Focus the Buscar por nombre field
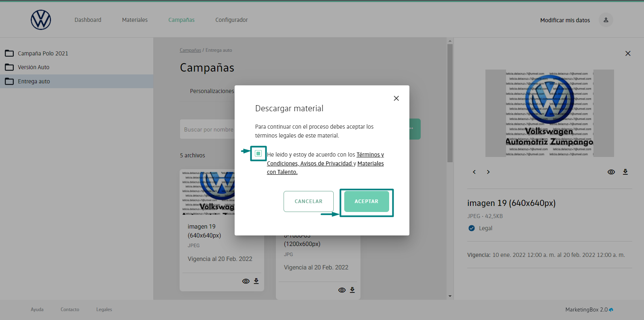This screenshot has width=644, height=320. click(x=207, y=129)
